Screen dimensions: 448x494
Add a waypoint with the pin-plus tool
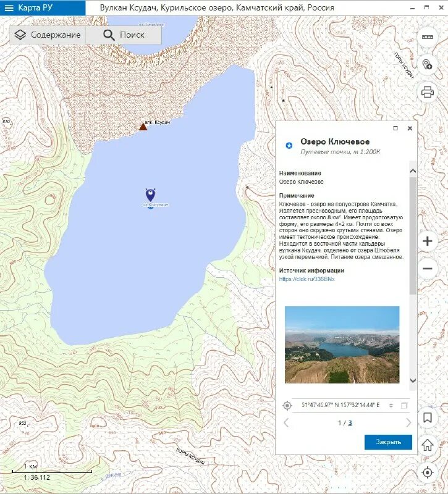(x=427, y=65)
